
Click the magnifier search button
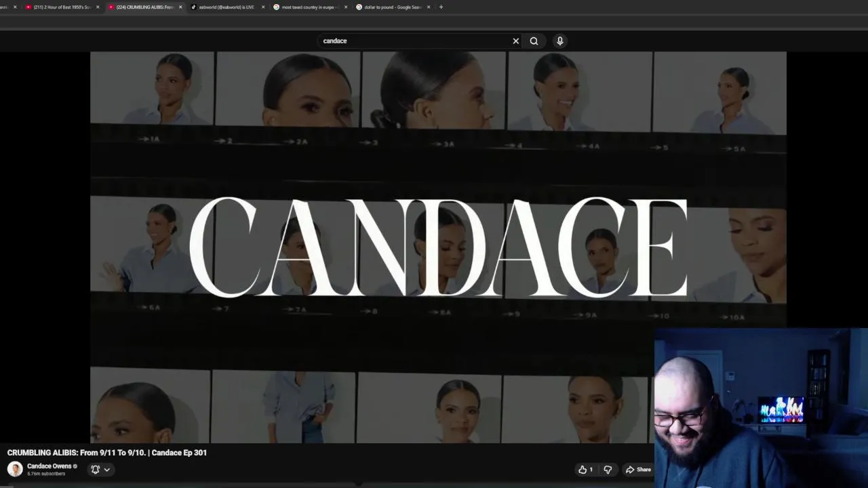point(534,41)
